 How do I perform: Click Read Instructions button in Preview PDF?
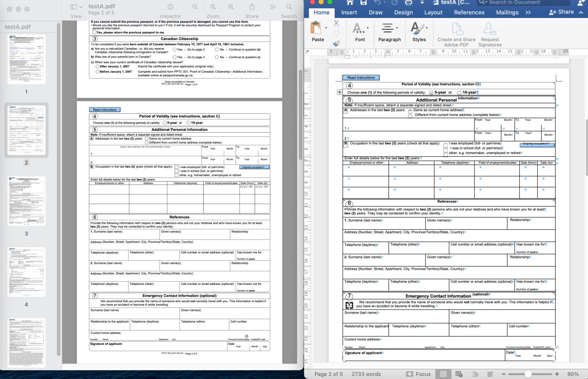point(104,110)
